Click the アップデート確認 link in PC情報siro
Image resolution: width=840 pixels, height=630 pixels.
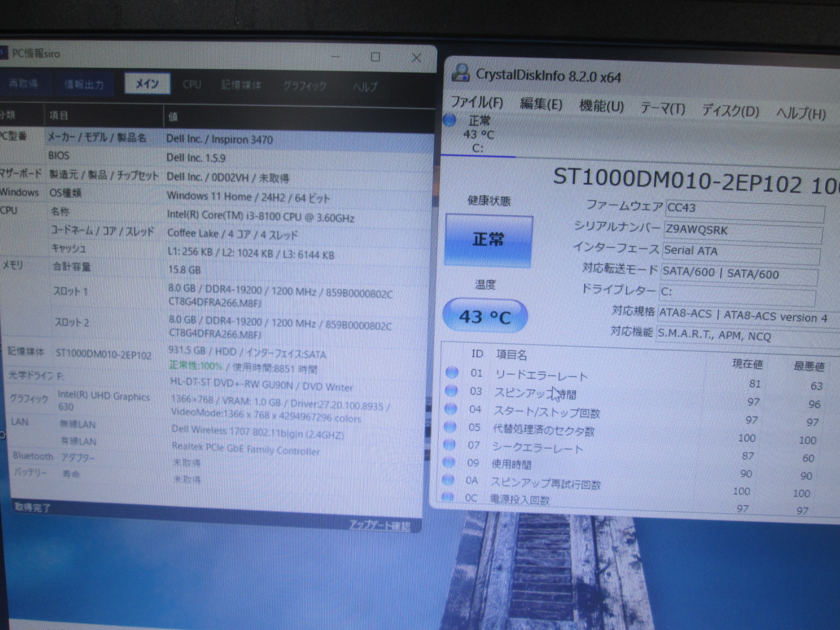tap(380, 525)
